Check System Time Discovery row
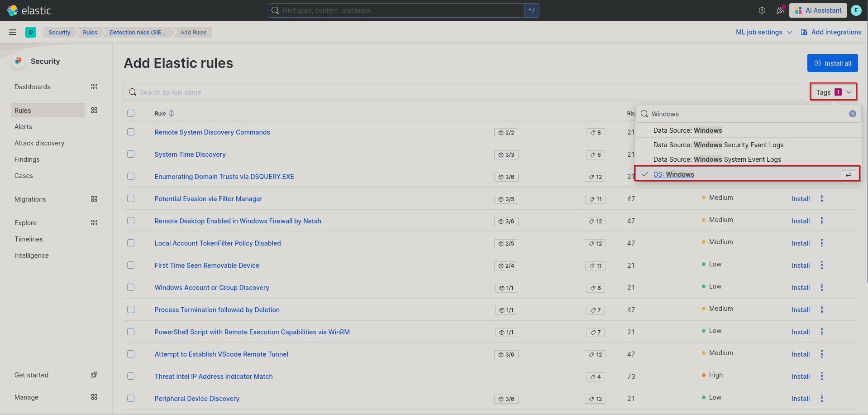The height and width of the screenshot is (415, 868). tap(131, 154)
